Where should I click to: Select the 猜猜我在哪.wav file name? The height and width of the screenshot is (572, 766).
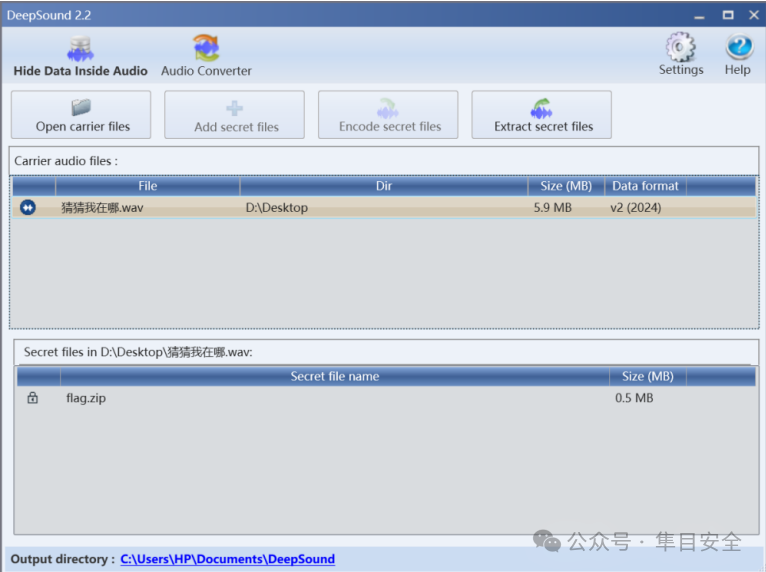click(x=102, y=208)
